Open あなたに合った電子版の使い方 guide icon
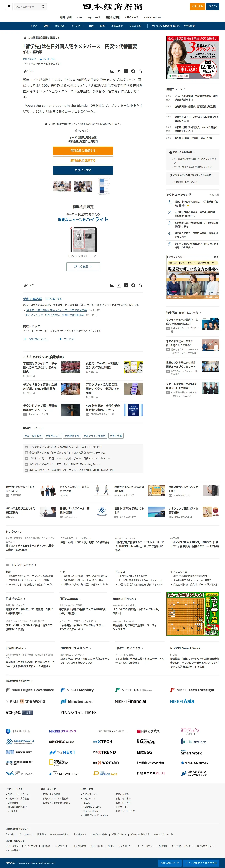Image resolution: width=225 pixels, height=868 pixels. 171,175
